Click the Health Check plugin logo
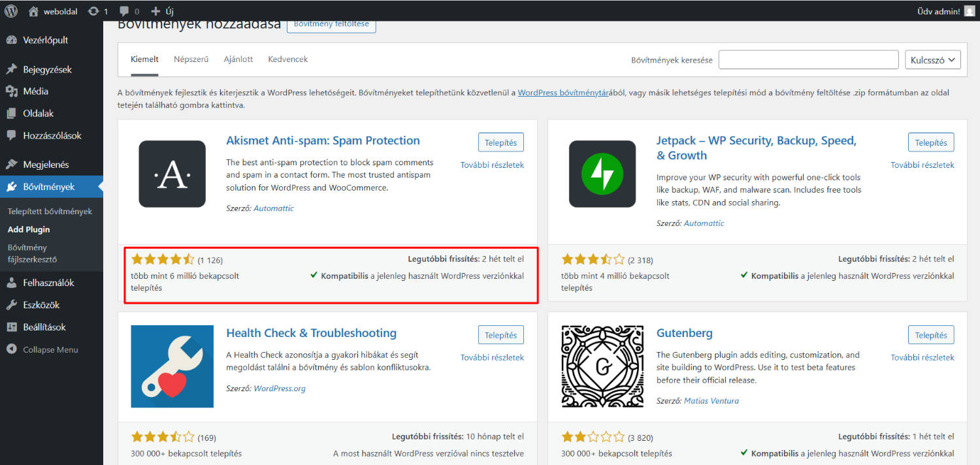Image resolution: width=980 pixels, height=465 pixels. pyautogui.click(x=172, y=366)
